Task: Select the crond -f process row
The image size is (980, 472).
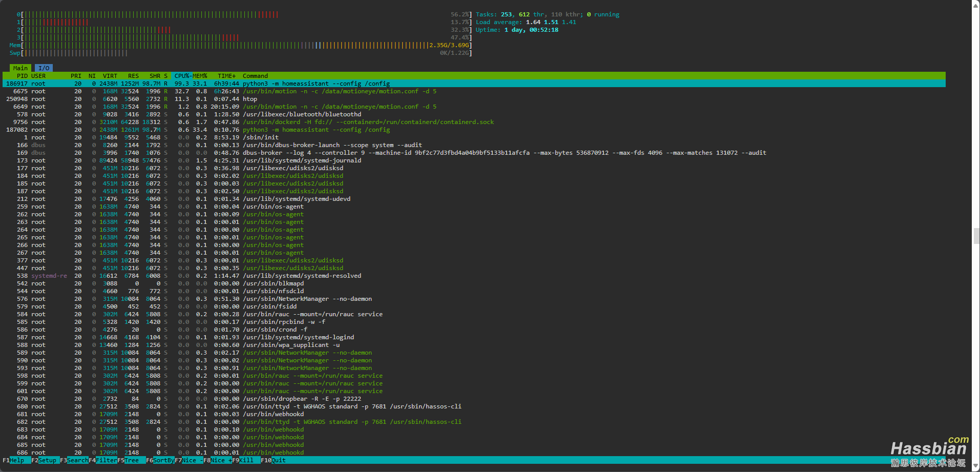Action: point(474,330)
